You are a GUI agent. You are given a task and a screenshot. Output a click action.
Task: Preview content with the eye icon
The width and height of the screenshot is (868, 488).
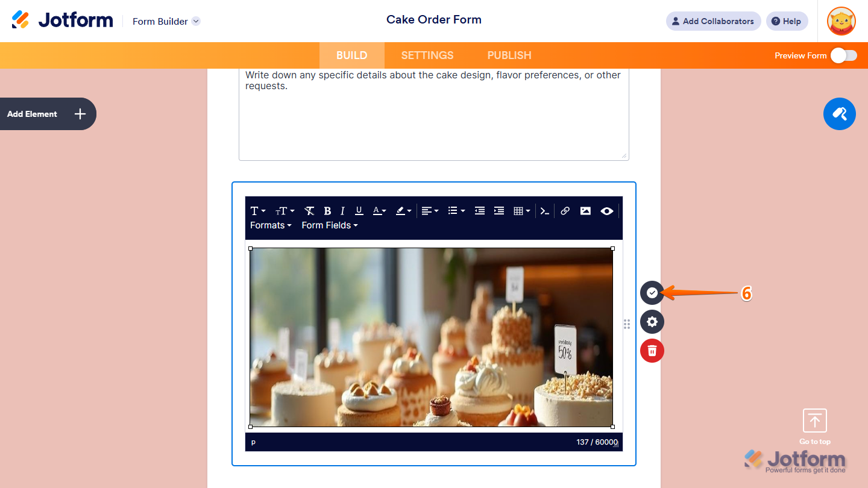pos(606,211)
